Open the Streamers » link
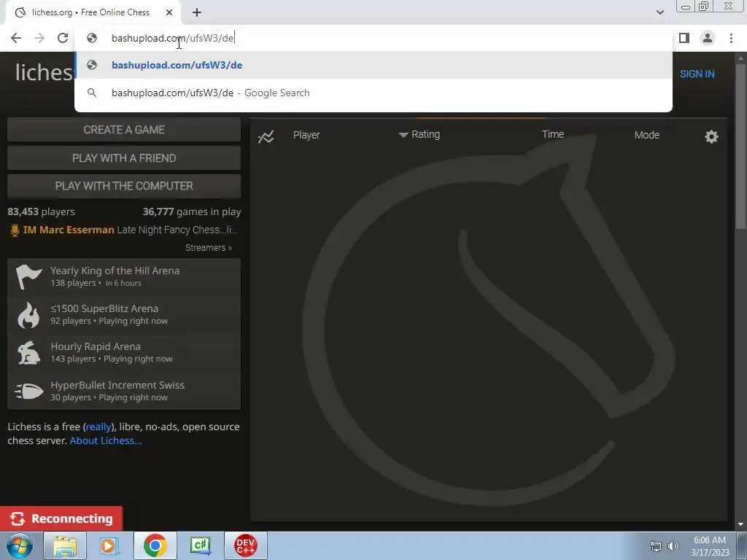Viewport: 747px width, 560px height. tap(208, 248)
